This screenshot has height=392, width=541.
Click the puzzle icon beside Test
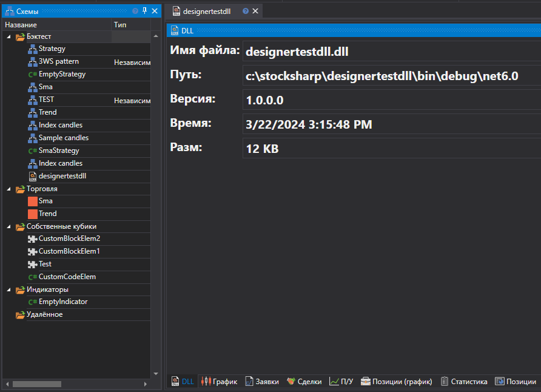coord(32,265)
